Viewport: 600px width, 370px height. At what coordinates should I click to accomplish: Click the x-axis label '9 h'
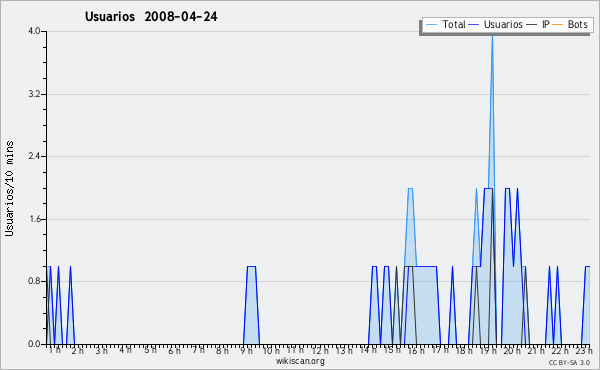tap(246, 350)
